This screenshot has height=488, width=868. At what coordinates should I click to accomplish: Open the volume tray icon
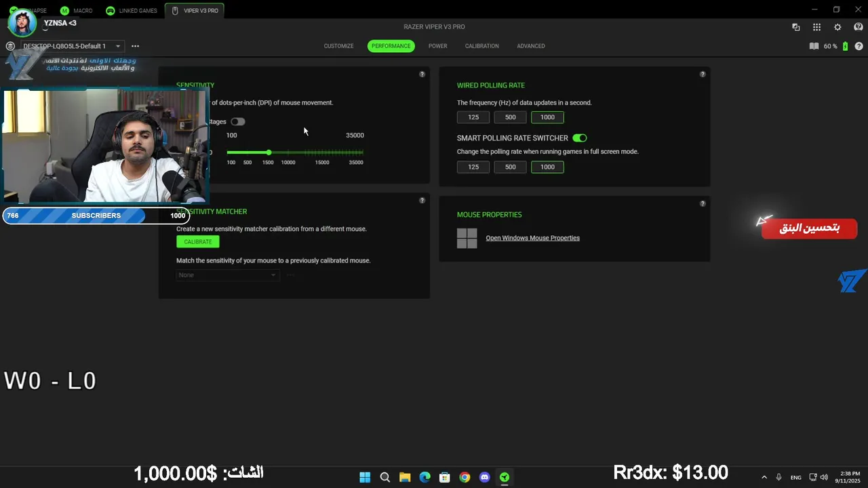[824, 477]
